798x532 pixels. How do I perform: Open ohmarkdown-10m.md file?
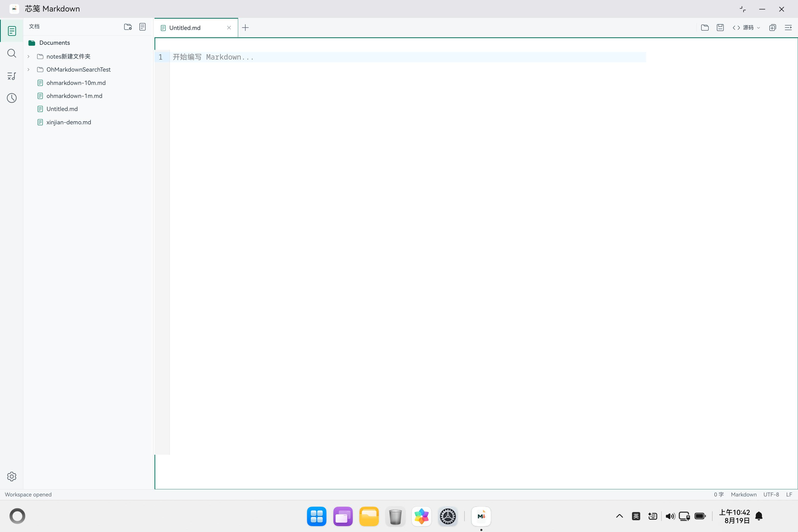tap(88, 83)
